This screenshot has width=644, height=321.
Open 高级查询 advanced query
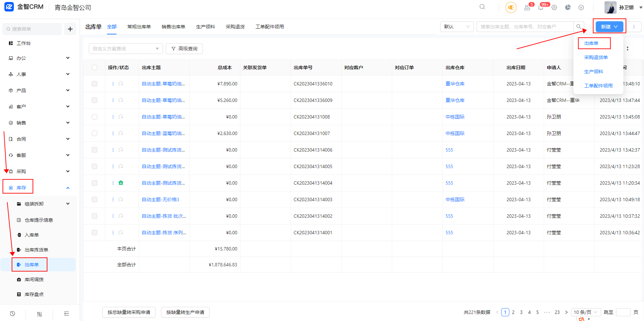click(x=184, y=49)
